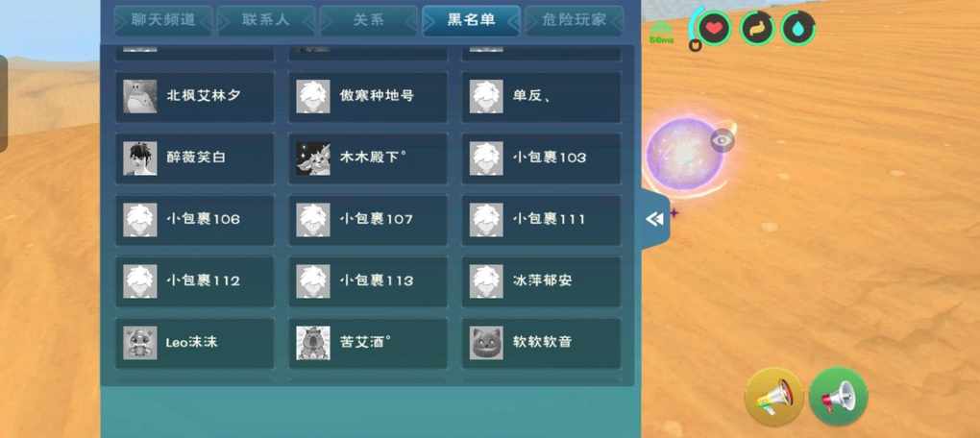Click the network ping indicator
The height and width of the screenshot is (438, 980).
tap(661, 33)
